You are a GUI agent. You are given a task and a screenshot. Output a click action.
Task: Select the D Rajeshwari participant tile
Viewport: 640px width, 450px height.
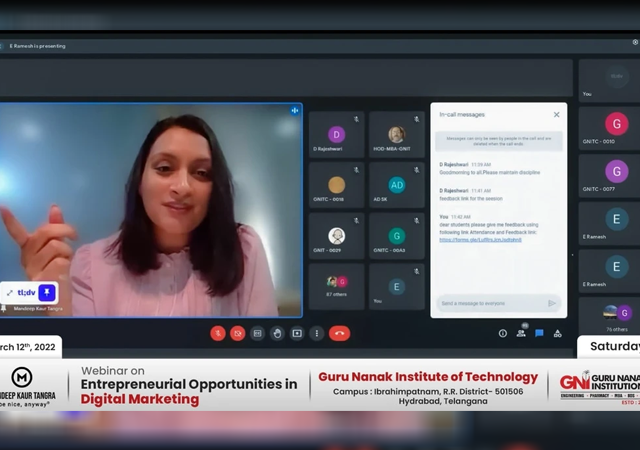tap(336, 134)
